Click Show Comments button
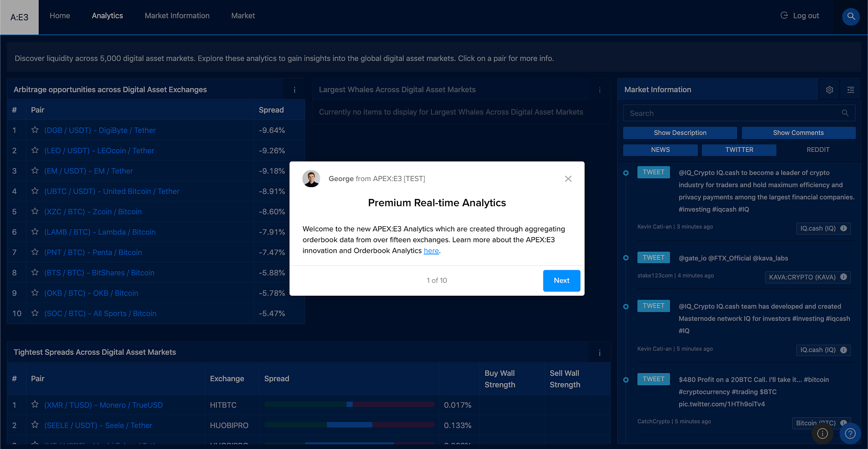868x449 pixels. (799, 133)
